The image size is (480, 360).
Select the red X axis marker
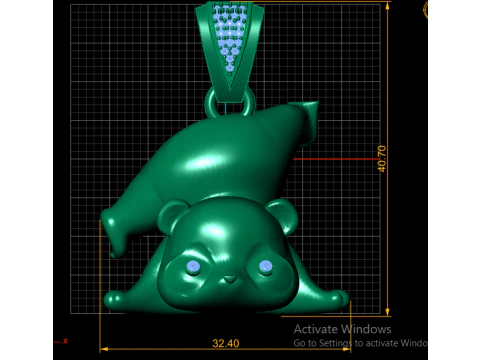(x=65, y=341)
